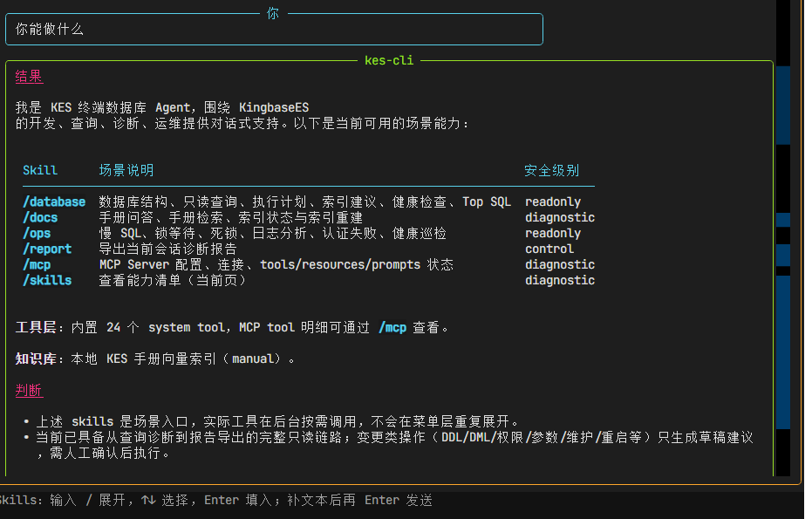Click diagnostic level in /docs row
This screenshot has height=519, width=812.
coord(560,217)
